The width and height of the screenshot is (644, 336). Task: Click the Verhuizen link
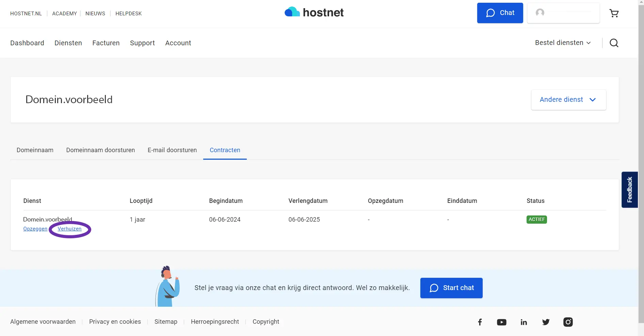point(69,229)
